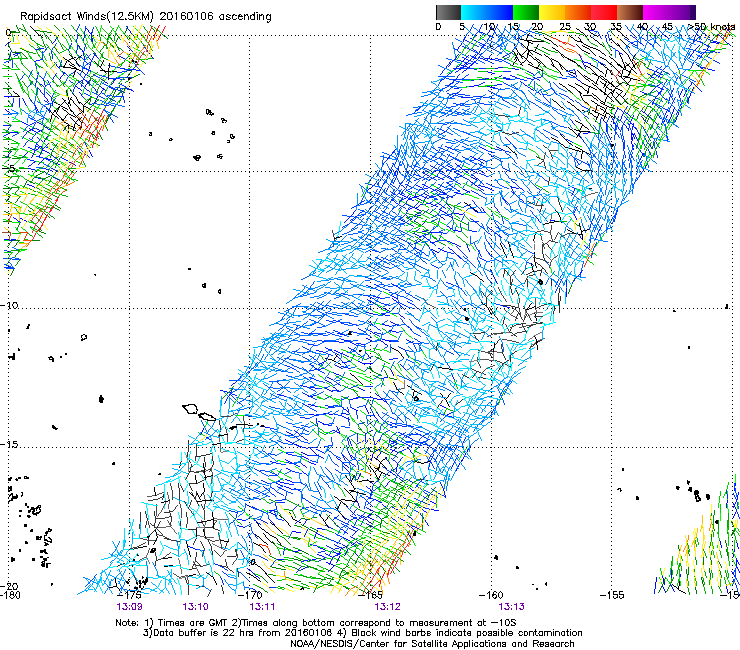Viewport: 740px width, 650px height.
Task: Click the orange 25-30 knots color band
Action: tap(578, 12)
